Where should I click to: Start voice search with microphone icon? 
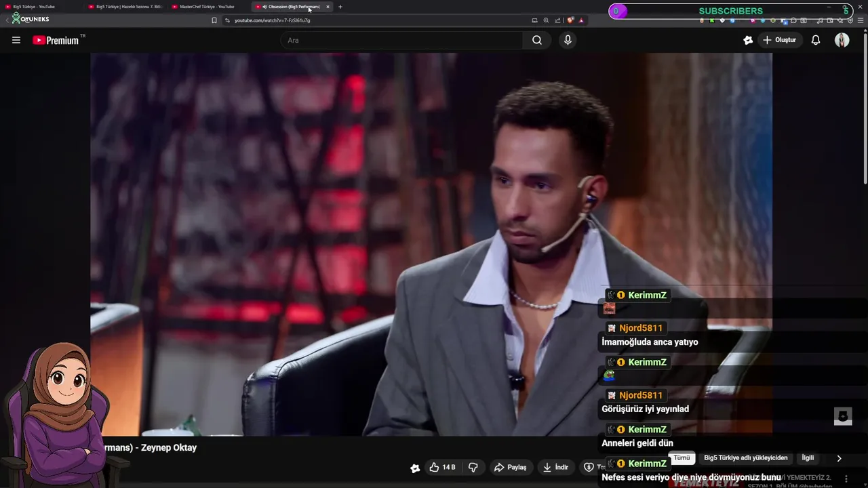point(568,40)
